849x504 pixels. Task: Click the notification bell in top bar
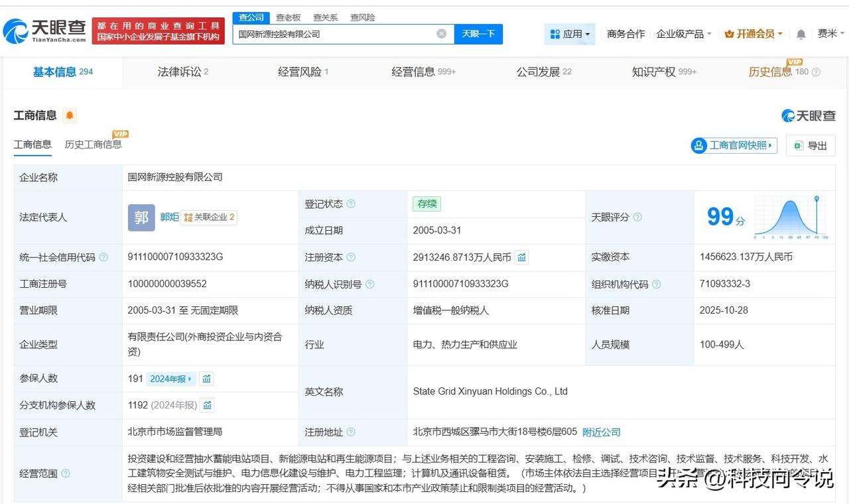click(801, 34)
